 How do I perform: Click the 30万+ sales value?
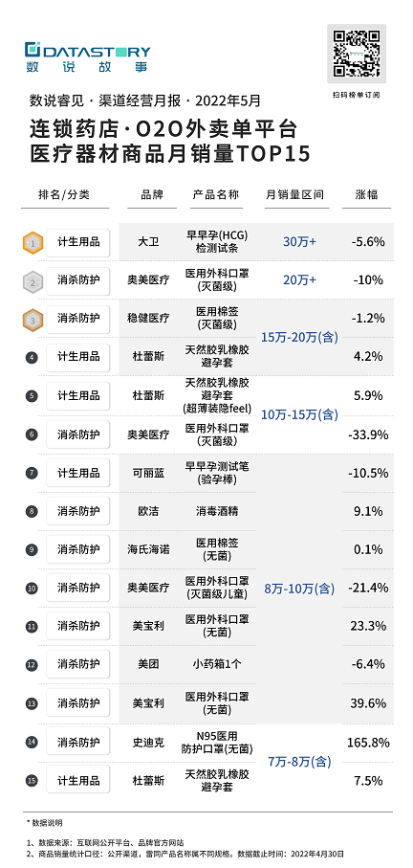299,242
